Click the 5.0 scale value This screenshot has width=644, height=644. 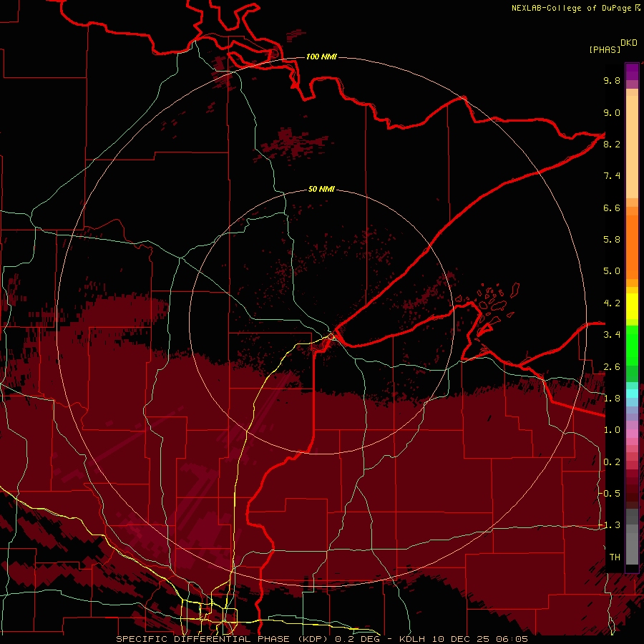tap(612, 271)
